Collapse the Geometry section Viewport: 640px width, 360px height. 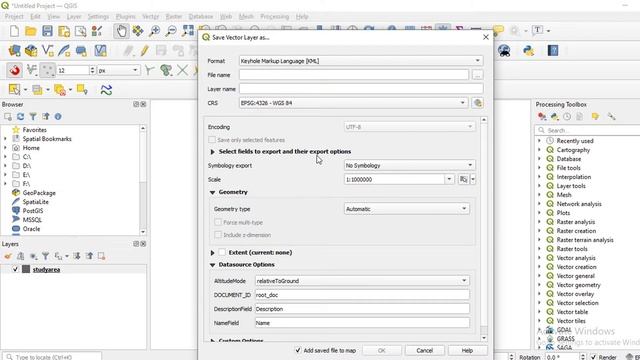pos(212,192)
